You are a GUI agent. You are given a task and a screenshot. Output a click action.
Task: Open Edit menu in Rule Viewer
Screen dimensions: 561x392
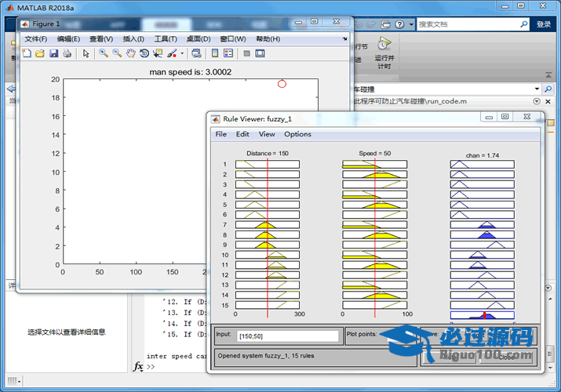point(242,134)
